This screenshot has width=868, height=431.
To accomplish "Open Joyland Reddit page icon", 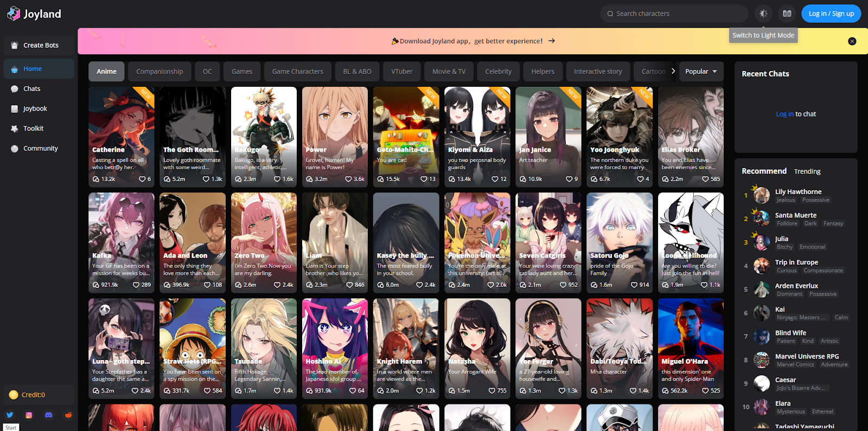I will 68,415.
